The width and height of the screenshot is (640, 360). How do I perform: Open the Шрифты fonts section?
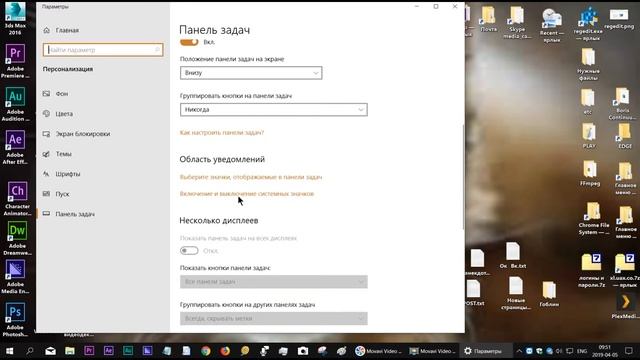pos(67,173)
